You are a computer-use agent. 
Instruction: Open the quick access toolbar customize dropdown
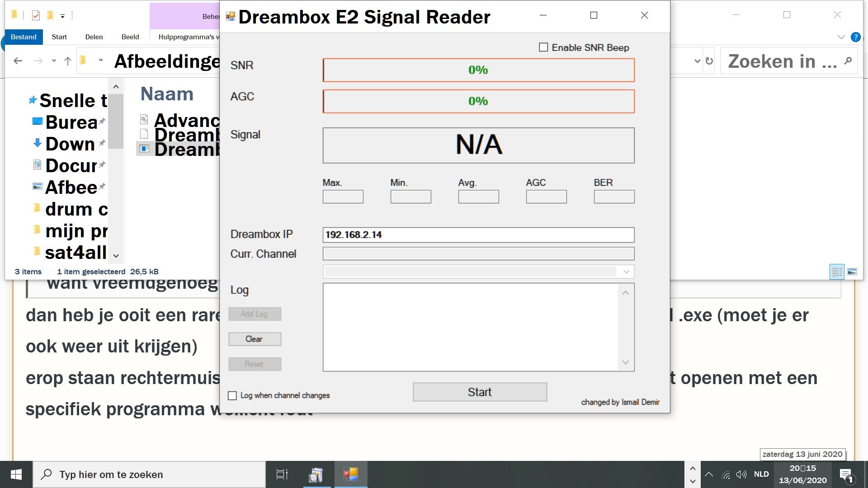(62, 16)
